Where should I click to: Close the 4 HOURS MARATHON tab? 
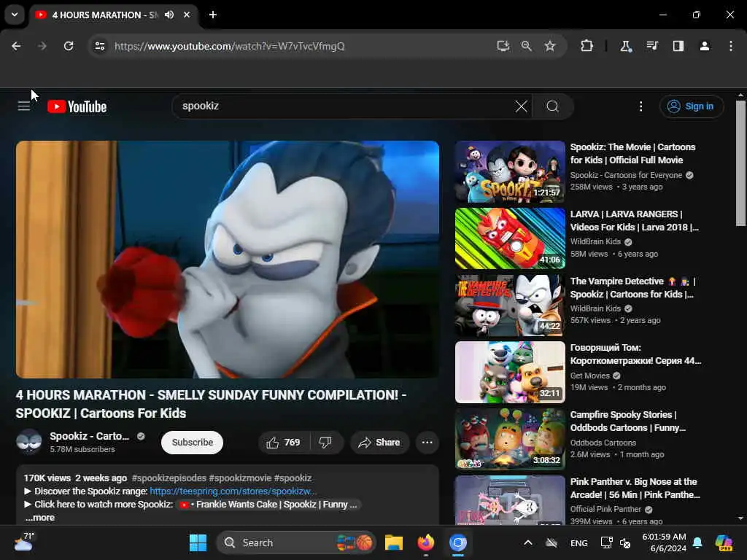[x=187, y=15]
